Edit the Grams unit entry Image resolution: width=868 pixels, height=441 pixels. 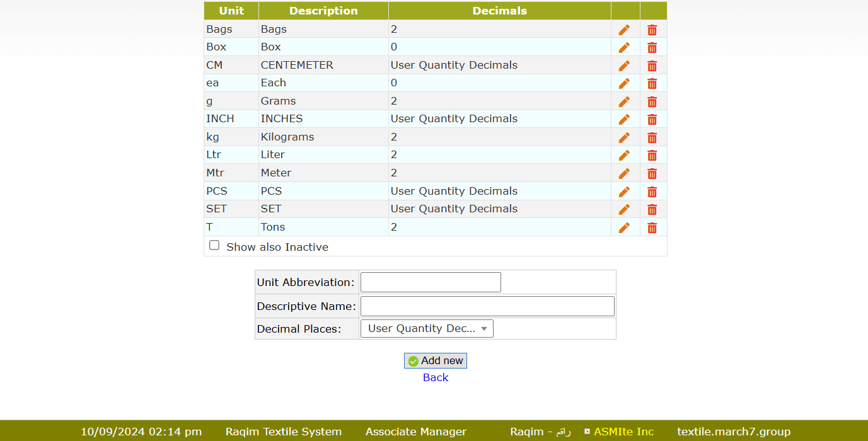624,101
